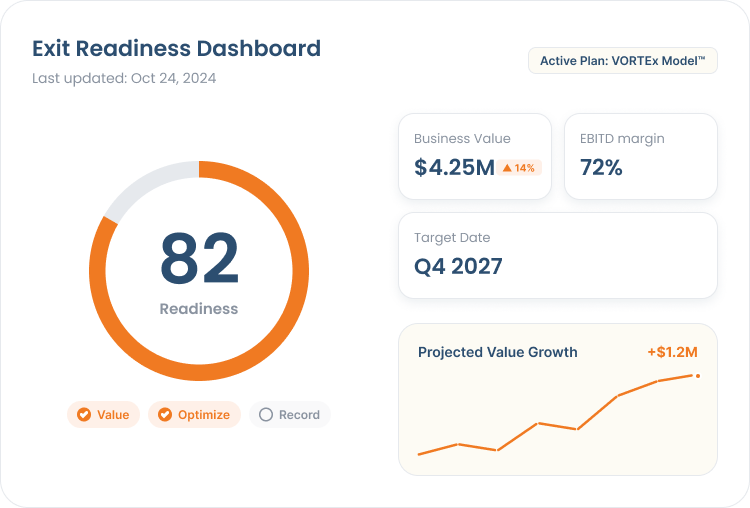Click the 14% increase badge
Screen dimensions: 750x508
point(519,168)
